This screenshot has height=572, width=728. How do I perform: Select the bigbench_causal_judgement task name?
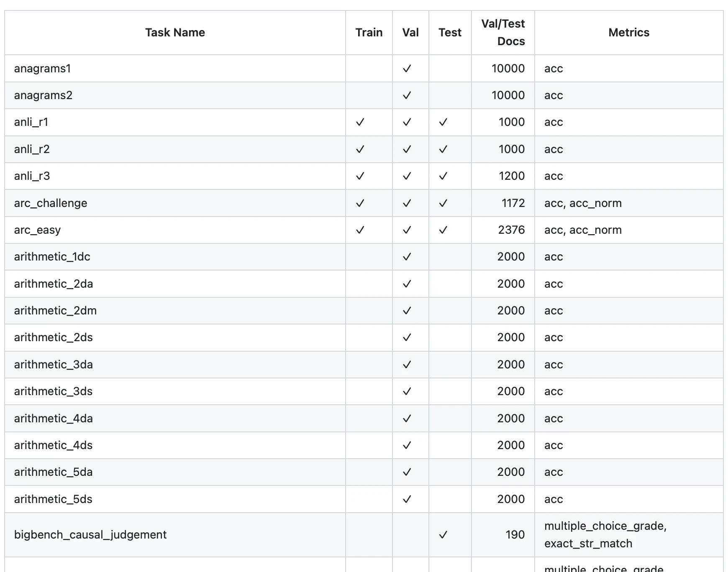[90, 535]
